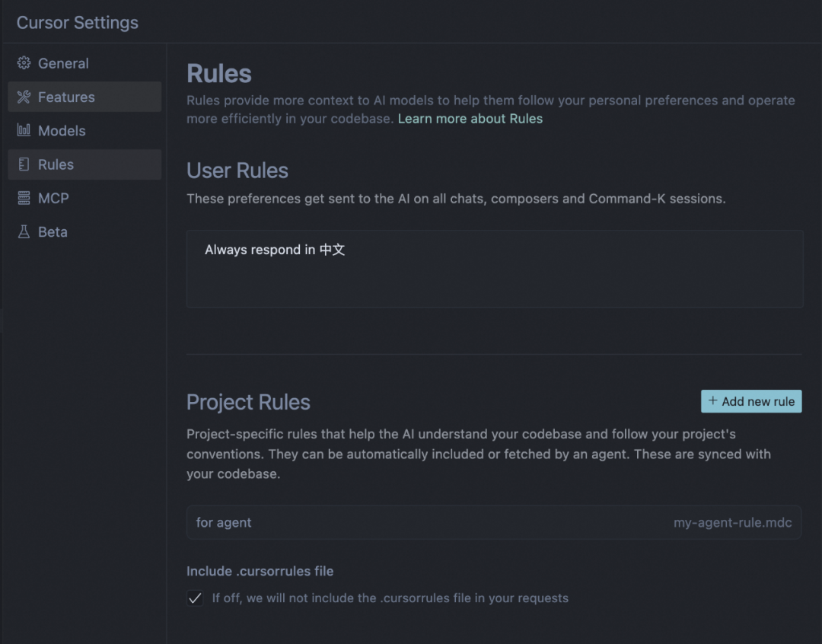Click the General gear icon in sidebar

[24, 63]
